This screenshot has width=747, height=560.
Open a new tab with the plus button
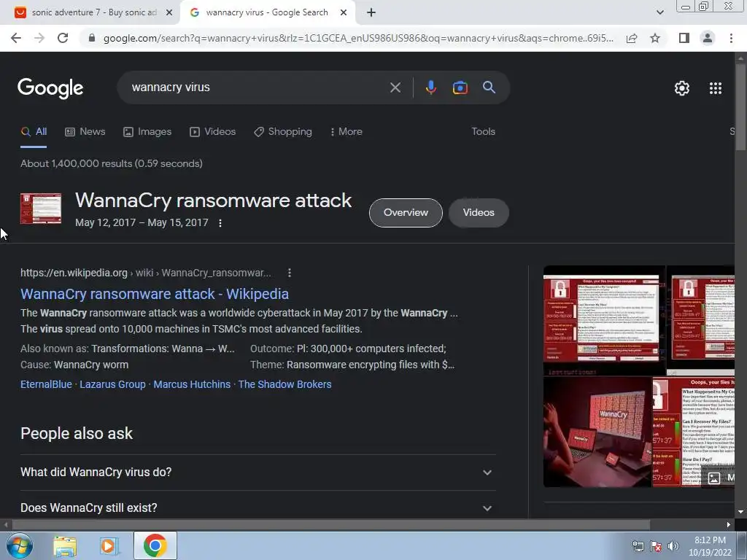point(371,12)
